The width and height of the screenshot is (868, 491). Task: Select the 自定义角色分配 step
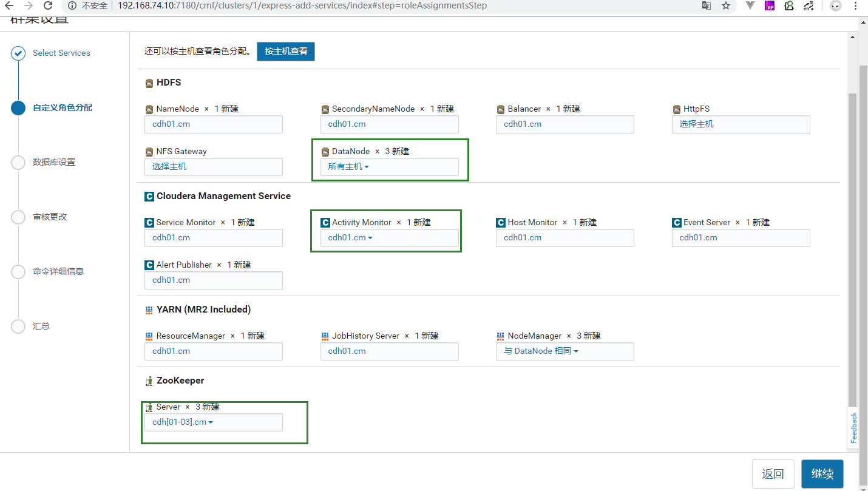pyautogui.click(x=63, y=108)
